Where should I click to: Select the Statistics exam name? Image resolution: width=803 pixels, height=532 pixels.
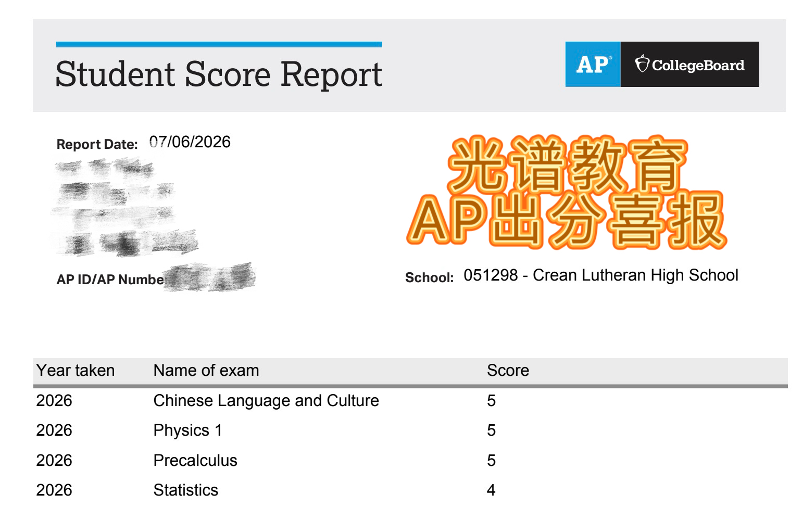point(186,490)
